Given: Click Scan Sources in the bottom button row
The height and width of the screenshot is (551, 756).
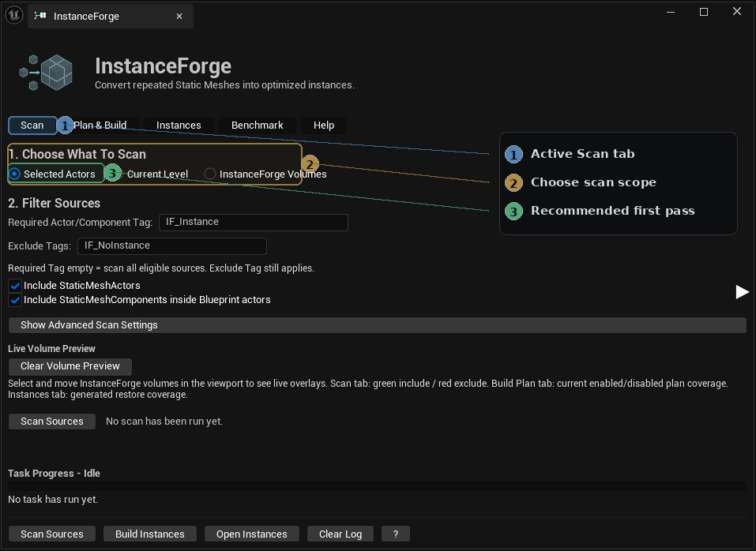Looking at the screenshot, I should 52,534.
